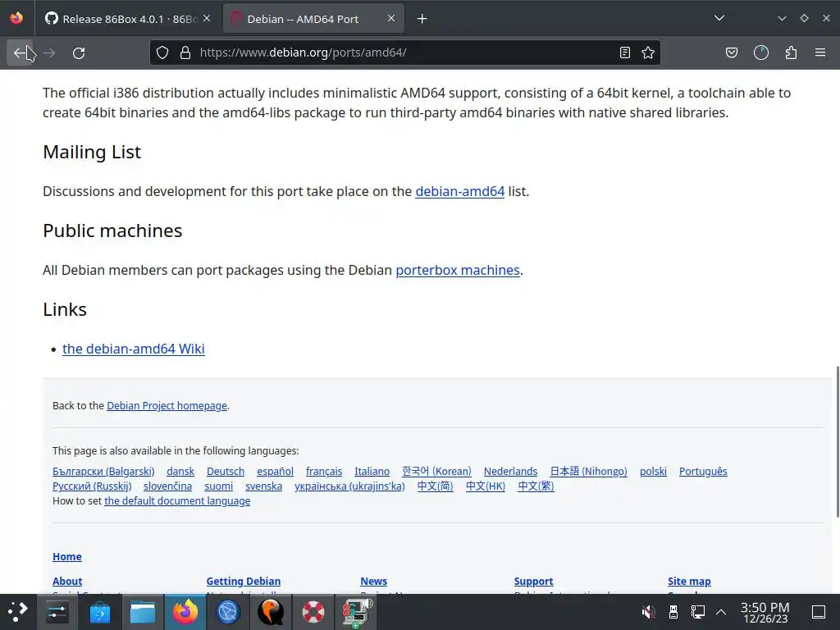Go back to the previous page
The width and height of the screenshot is (840, 630).
(21, 52)
